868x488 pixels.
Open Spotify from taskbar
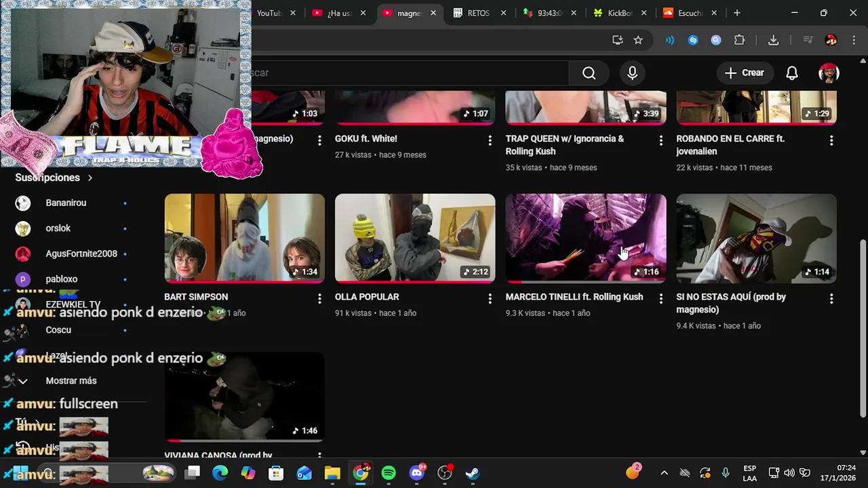point(389,472)
